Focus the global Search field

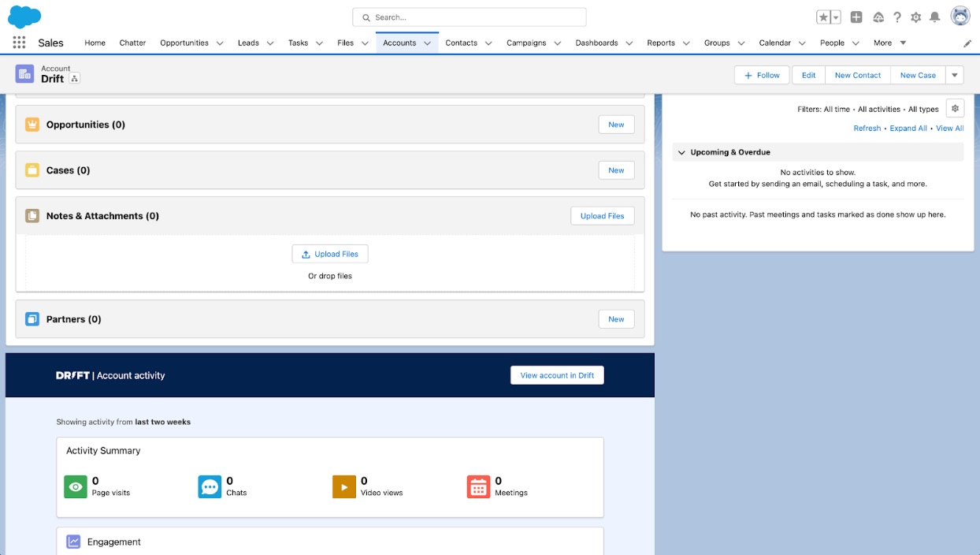click(x=470, y=17)
